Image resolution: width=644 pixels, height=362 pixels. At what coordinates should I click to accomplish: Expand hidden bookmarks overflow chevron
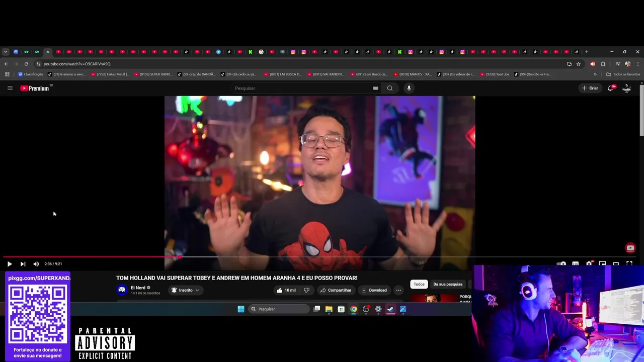[595, 74]
